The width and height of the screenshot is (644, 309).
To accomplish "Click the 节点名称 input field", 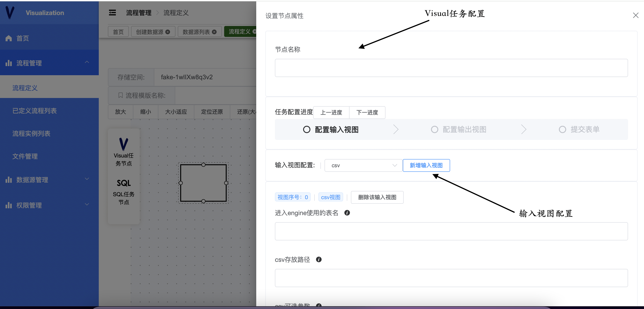I will 451,68.
